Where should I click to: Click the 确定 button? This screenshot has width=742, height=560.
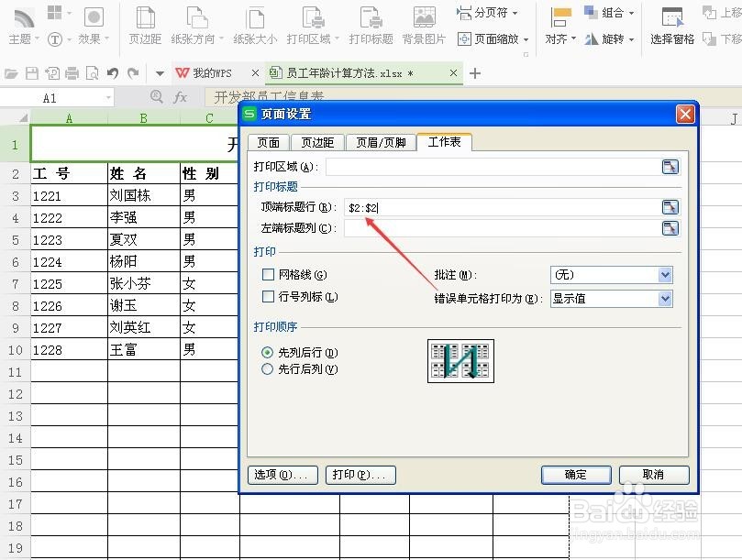tap(575, 475)
